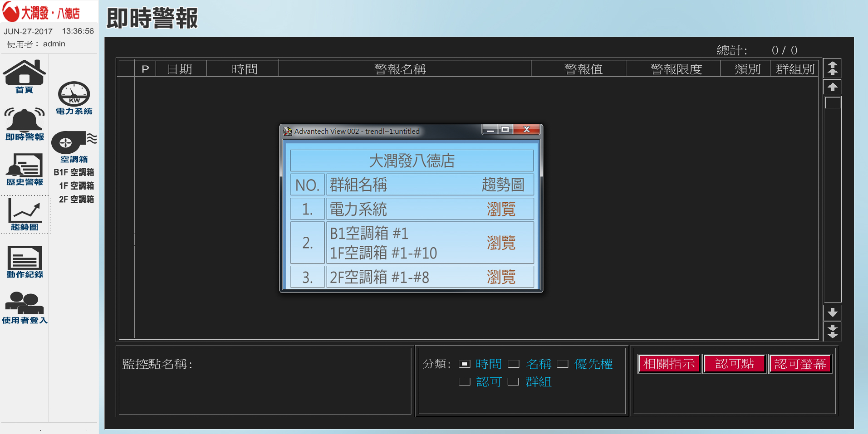The width and height of the screenshot is (868, 434).
Task: Open the 空調箱 fan blower icon
Action: tap(74, 147)
